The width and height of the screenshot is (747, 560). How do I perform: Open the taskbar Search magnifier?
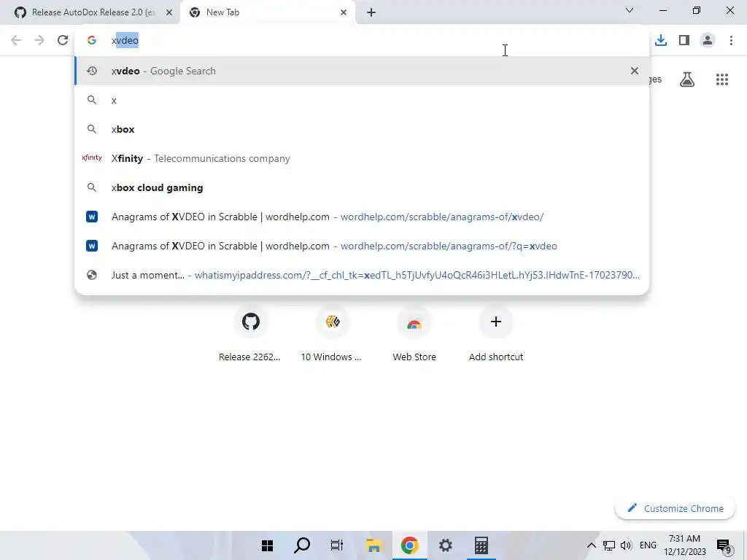tap(302, 545)
